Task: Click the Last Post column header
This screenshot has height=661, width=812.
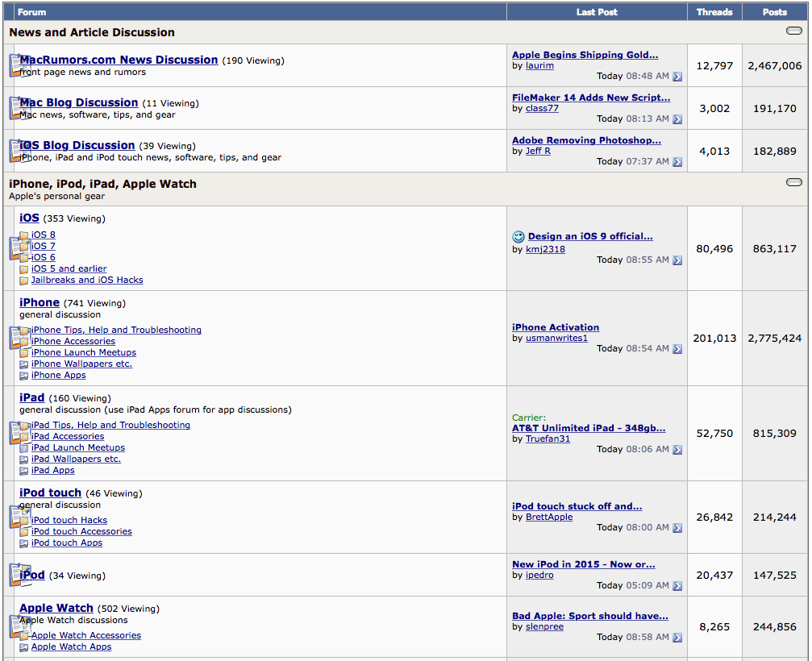Action: pos(597,12)
